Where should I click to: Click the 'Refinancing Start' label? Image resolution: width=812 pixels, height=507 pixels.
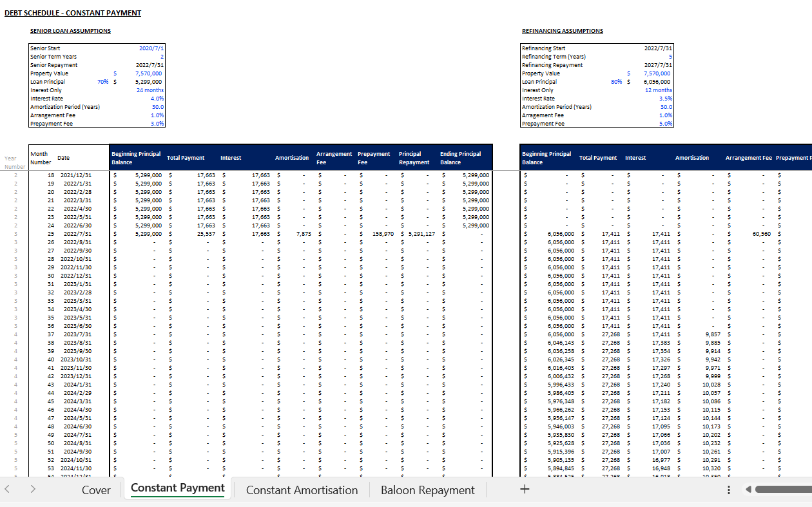pos(544,48)
